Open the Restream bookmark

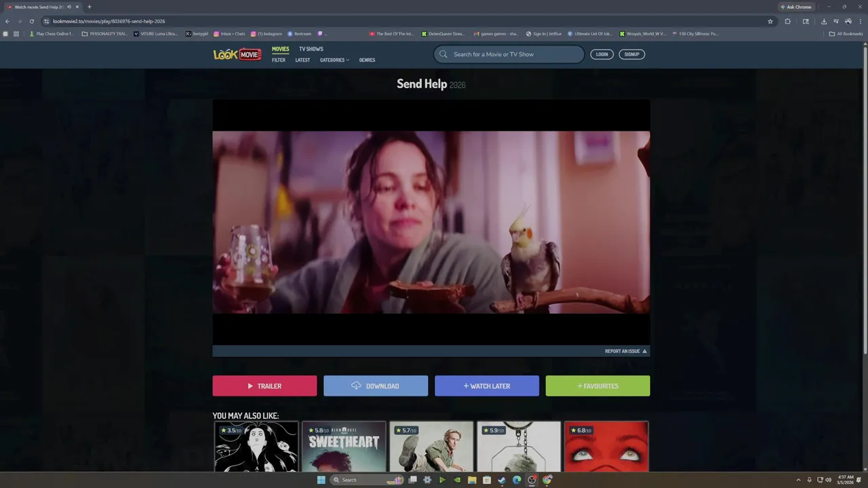click(x=299, y=33)
